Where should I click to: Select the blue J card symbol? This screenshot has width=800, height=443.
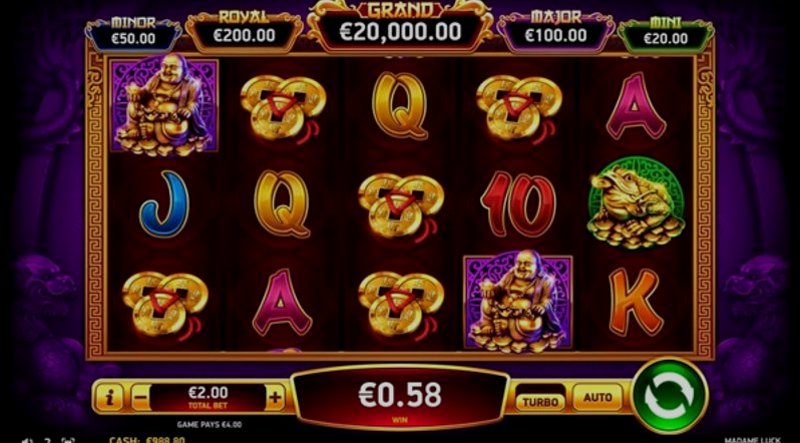(x=164, y=204)
